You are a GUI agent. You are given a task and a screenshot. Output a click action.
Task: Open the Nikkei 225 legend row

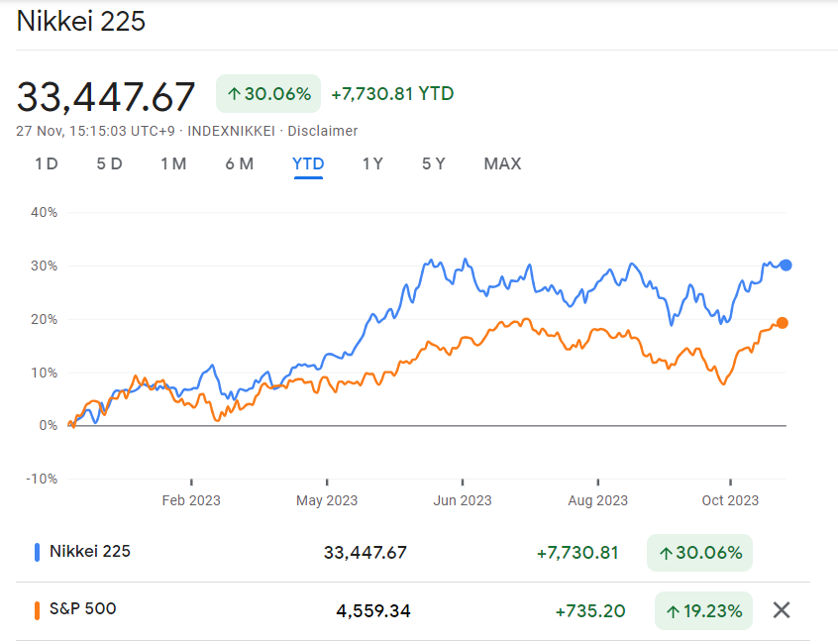pyautogui.click(x=90, y=552)
